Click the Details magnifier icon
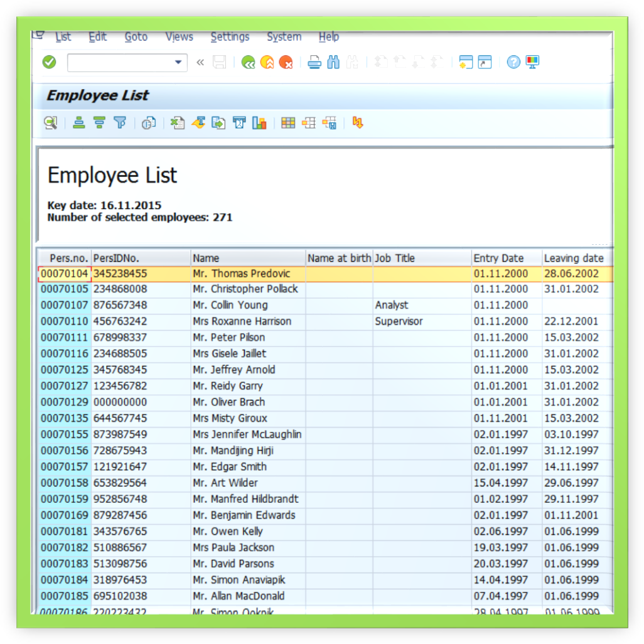 point(50,123)
